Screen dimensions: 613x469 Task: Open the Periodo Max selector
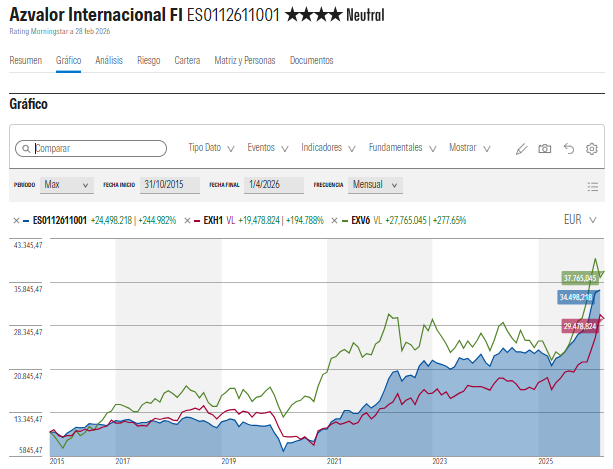68,185
